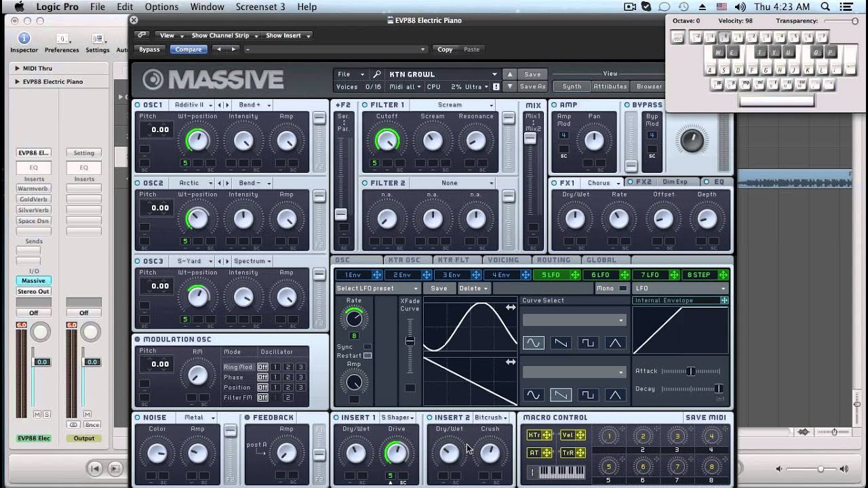
Task: Open the Screenset 3 menu
Action: point(260,7)
